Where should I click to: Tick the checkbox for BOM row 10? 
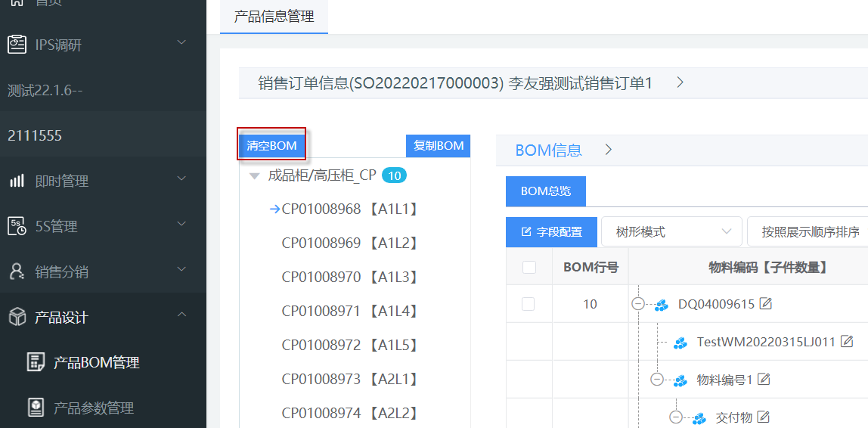tap(529, 304)
